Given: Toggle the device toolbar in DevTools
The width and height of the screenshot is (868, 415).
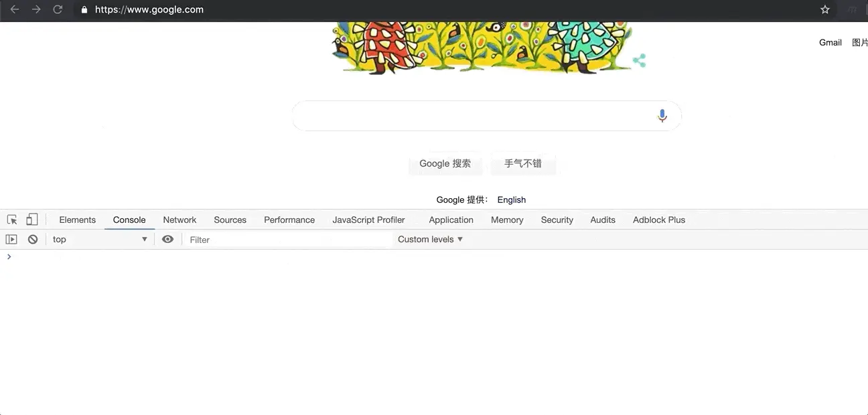Looking at the screenshot, I should tap(32, 220).
